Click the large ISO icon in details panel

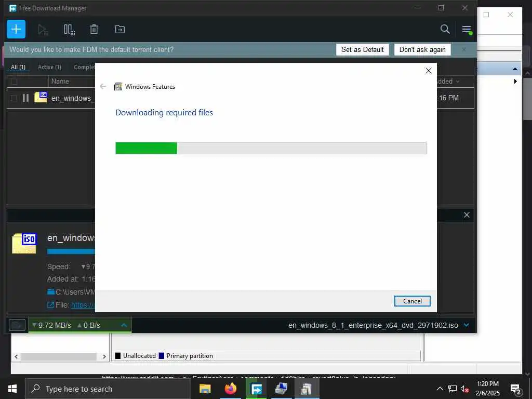point(24,243)
